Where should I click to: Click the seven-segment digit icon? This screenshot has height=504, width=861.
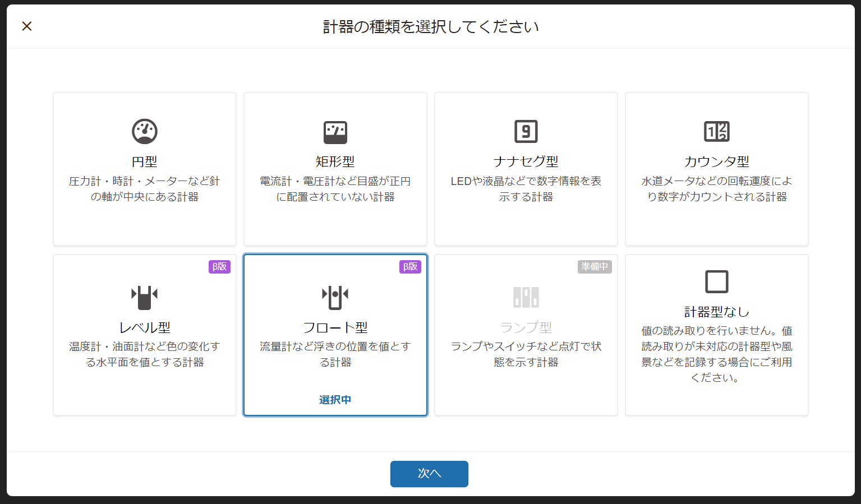click(x=526, y=132)
